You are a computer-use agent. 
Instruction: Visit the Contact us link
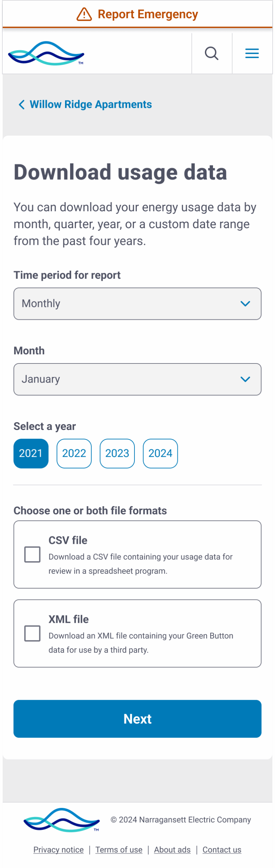[x=222, y=850]
